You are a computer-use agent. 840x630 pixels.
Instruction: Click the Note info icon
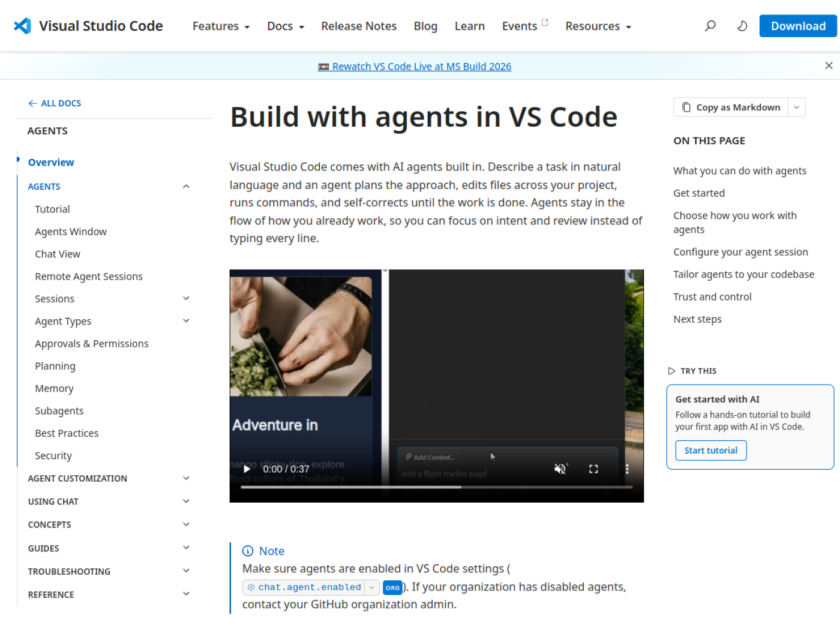[x=248, y=551]
